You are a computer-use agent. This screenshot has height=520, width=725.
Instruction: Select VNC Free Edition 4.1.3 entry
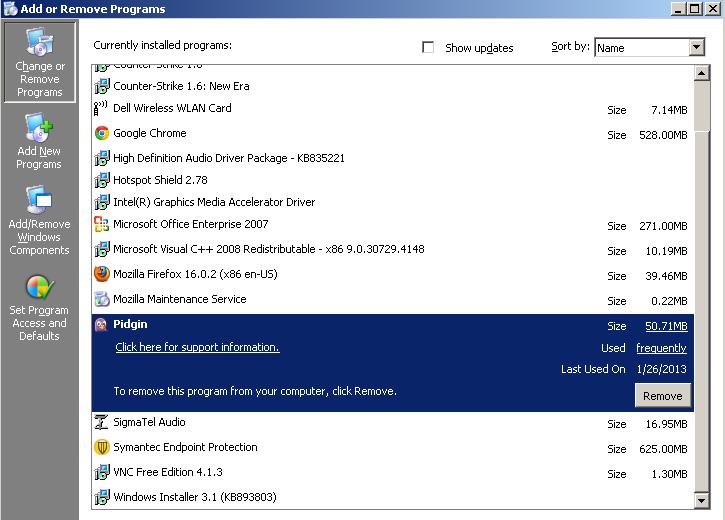tap(167, 472)
